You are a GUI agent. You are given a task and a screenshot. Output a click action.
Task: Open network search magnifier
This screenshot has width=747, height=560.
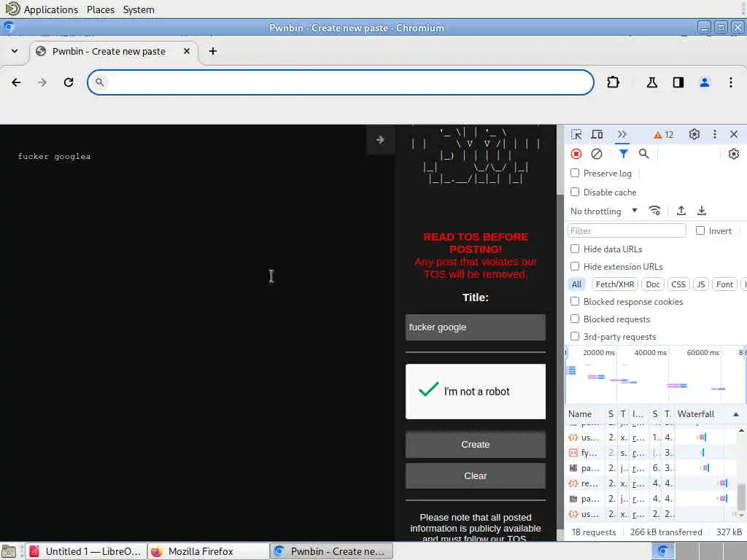[x=643, y=154]
